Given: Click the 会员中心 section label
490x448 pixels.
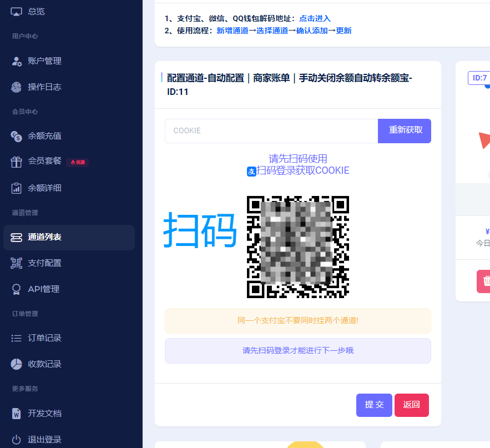Looking at the screenshot, I should [25, 112].
